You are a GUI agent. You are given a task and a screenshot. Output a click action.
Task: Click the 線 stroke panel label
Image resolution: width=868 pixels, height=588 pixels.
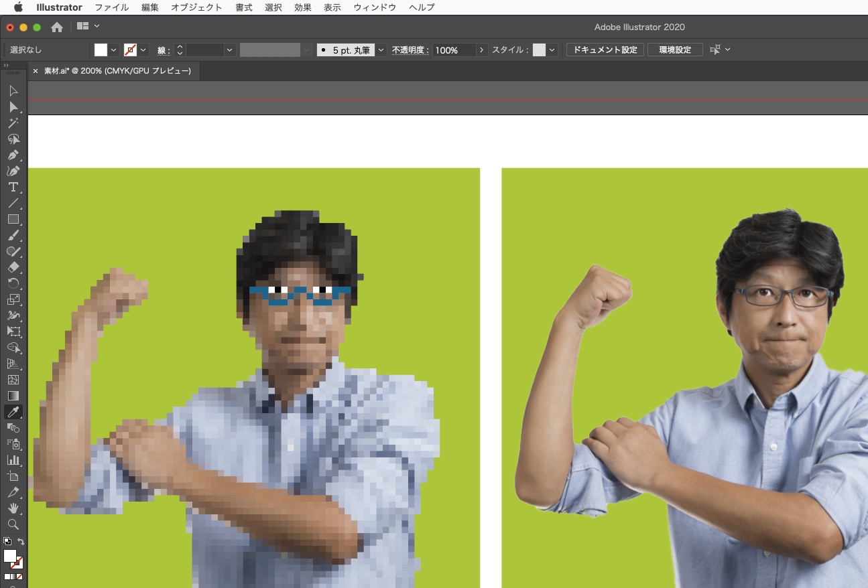click(x=164, y=50)
